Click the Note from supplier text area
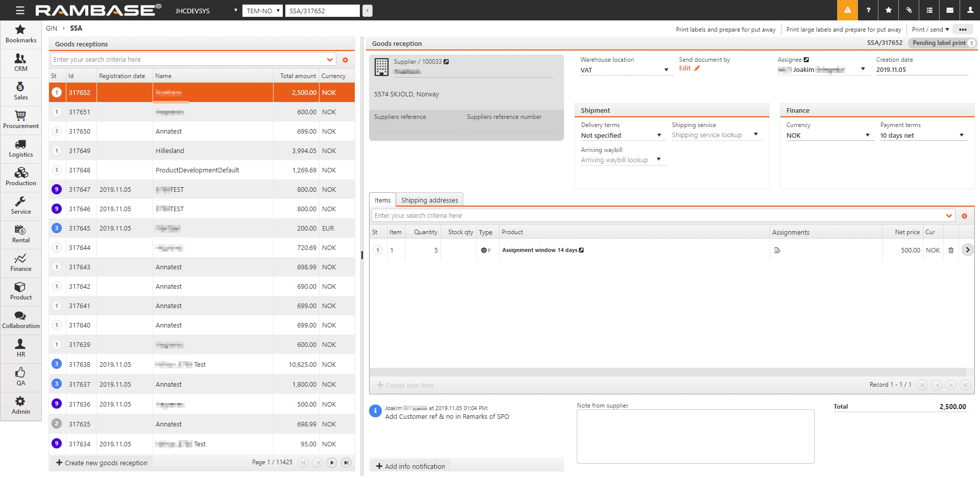The image size is (980, 478). (695, 436)
